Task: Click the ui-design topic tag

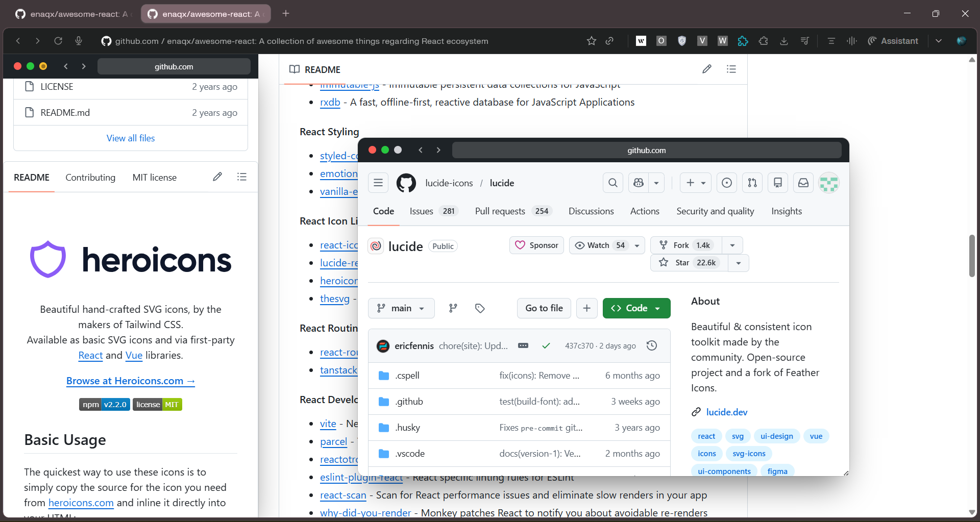Action: point(777,436)
